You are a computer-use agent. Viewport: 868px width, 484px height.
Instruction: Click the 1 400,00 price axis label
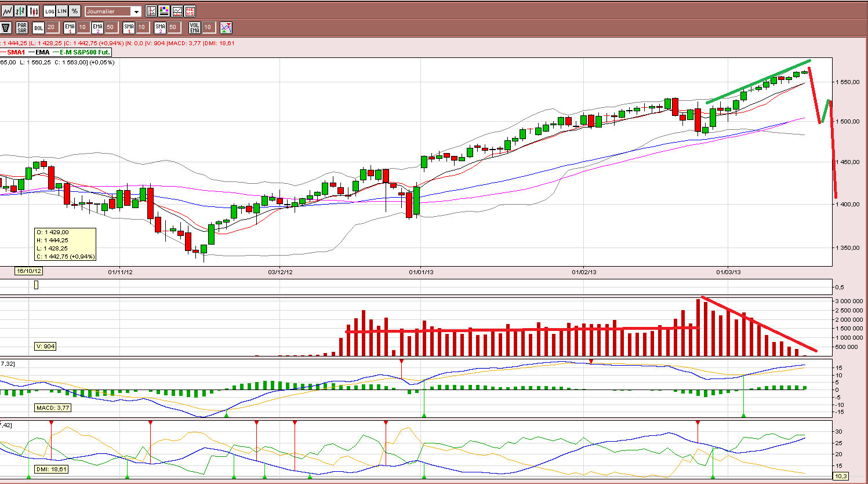[x=847, y=205]
